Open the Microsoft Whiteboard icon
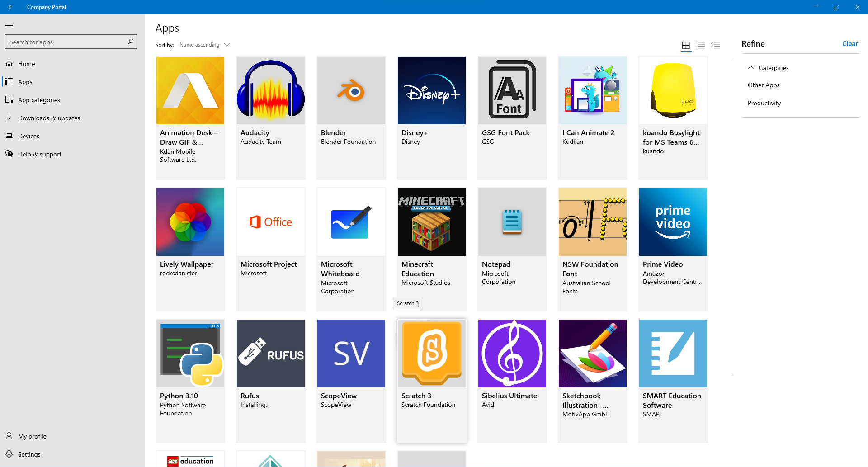The height and width of the screenshot is (467, 868). coord(351,222)
